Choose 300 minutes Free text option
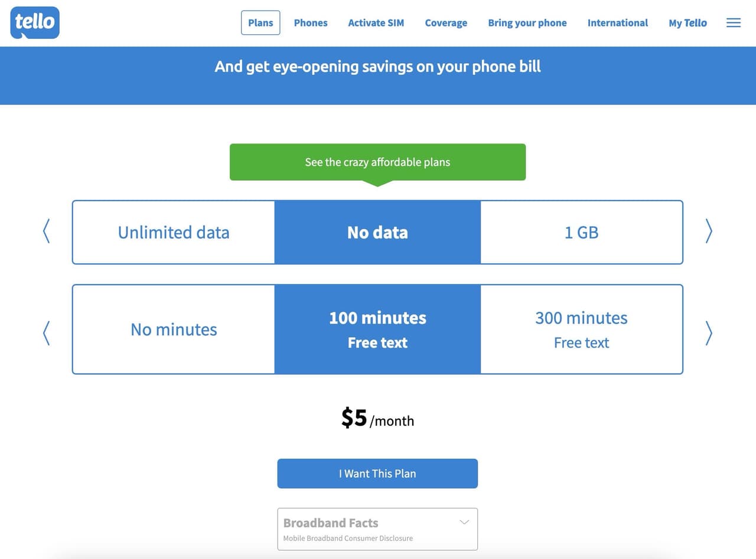Screen dimensions: 756x559 [x=581, y=329]
